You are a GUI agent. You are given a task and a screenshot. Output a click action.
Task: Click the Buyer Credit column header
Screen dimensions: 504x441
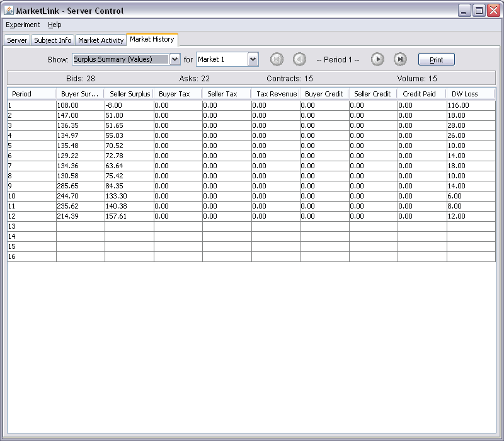pos(324,94)
